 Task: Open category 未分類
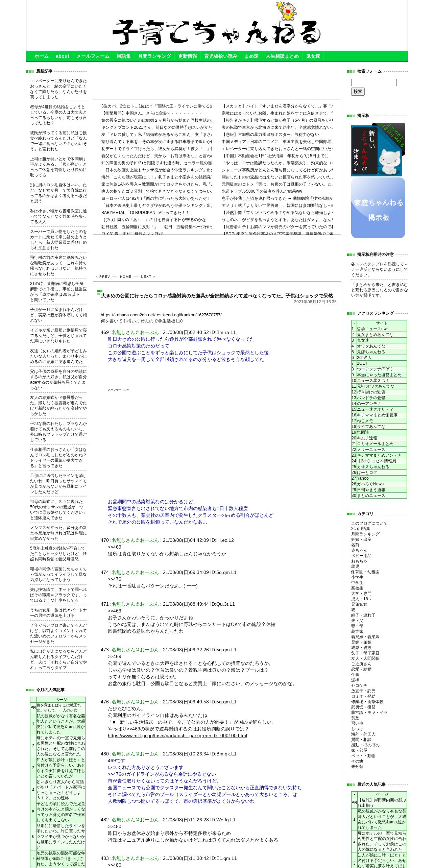tap(357, 767)
